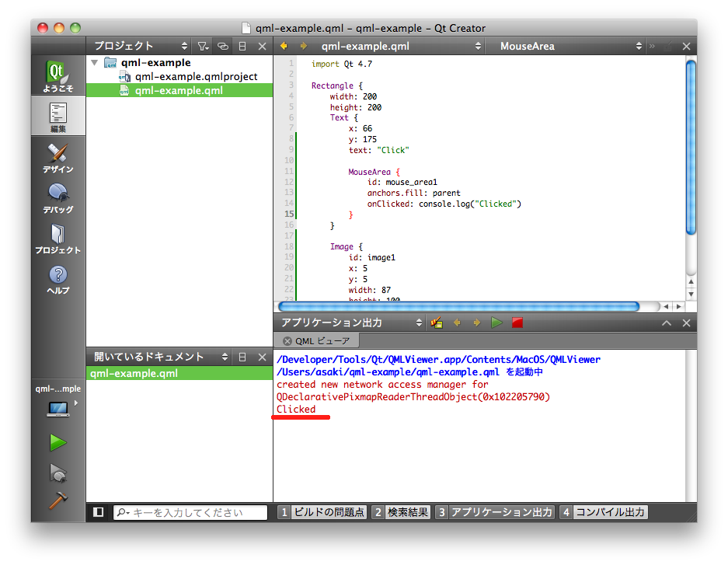The image size is (728, 565).
Task: Collapse the qml-example project tree node
Action: click(x=95, y=63)
